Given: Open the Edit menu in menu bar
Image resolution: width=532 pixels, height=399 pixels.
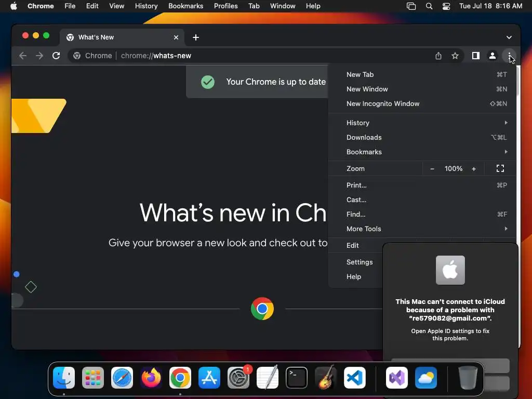Looking at the screenshot, I should [92, 6].
